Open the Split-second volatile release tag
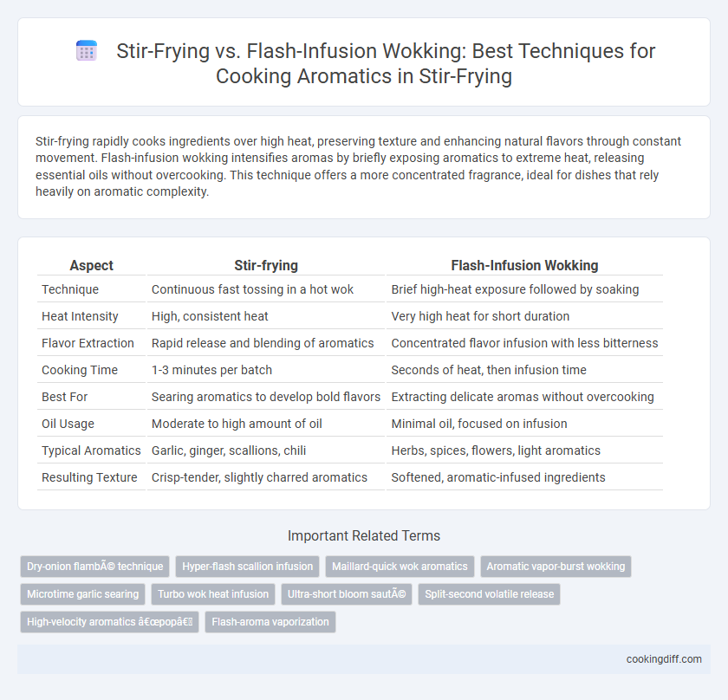The height and width of the screenshot is (700, 728). (490, 594)
